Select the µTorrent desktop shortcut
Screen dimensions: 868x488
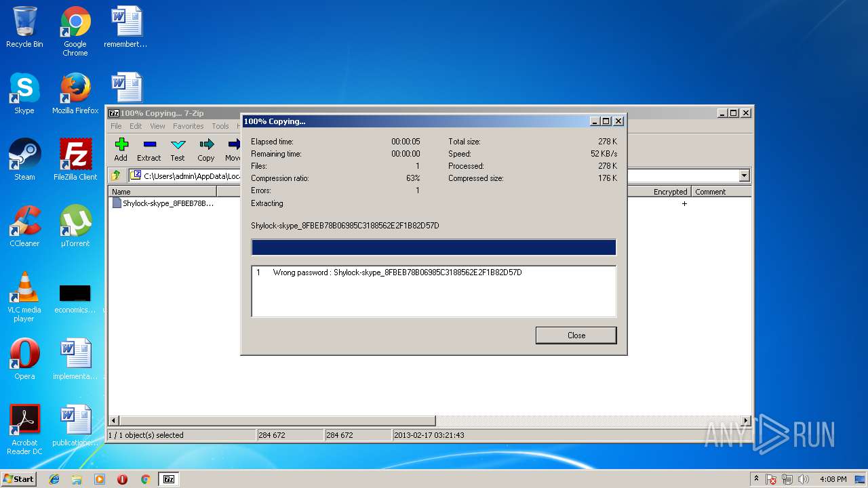(x=75, y=226)
